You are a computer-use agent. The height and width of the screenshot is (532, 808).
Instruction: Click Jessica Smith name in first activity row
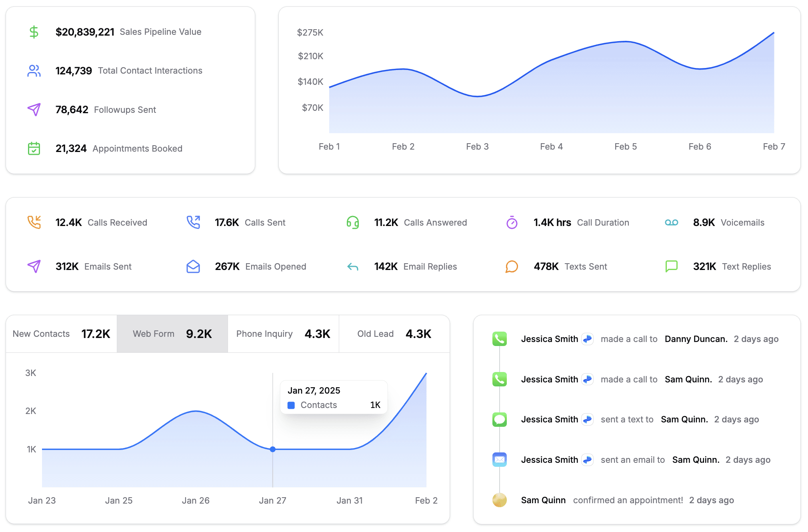(550, 339)
